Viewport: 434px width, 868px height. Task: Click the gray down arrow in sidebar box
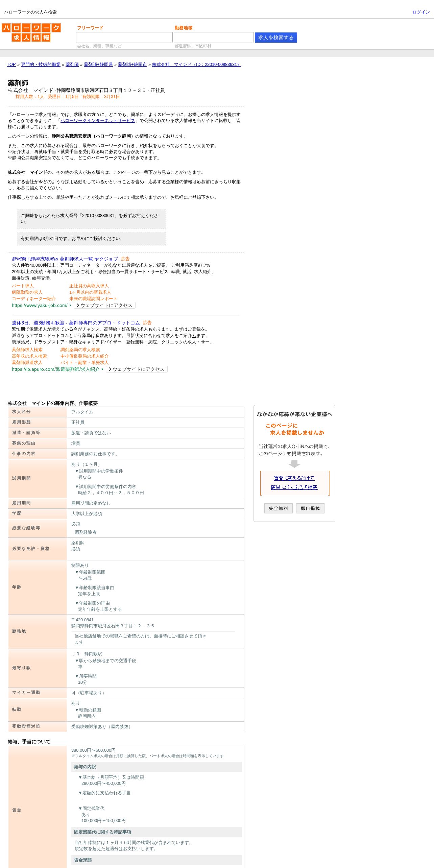(294, 464)
